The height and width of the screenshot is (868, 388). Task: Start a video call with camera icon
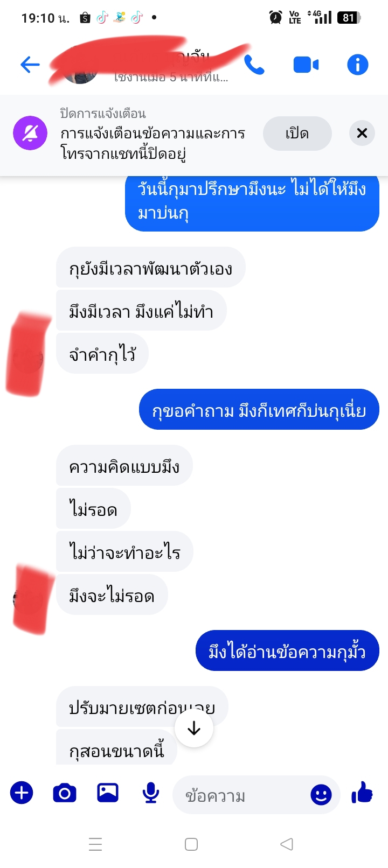click(x=306, y=65)
